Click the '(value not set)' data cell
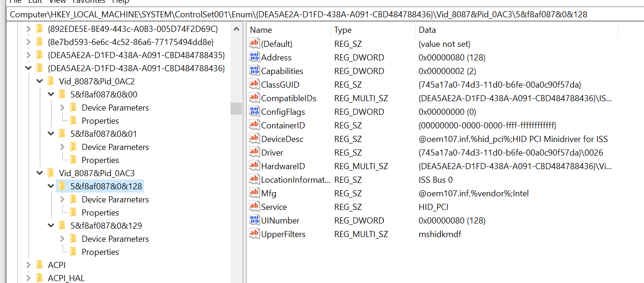Screen dimensions: 644x283 (x=444, y=44)
